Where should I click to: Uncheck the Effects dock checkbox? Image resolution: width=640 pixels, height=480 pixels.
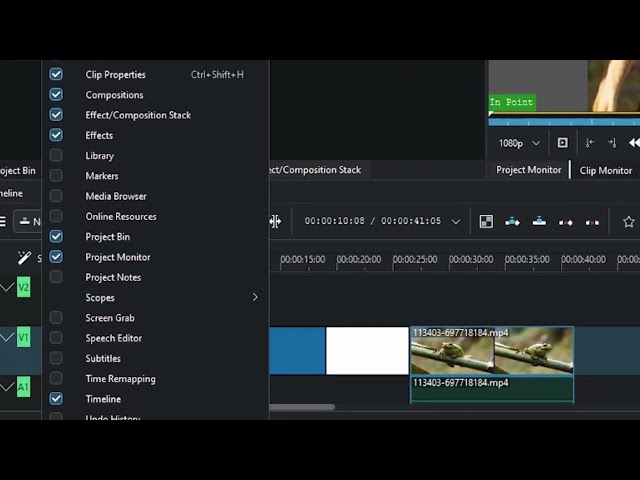click(56, 135)
